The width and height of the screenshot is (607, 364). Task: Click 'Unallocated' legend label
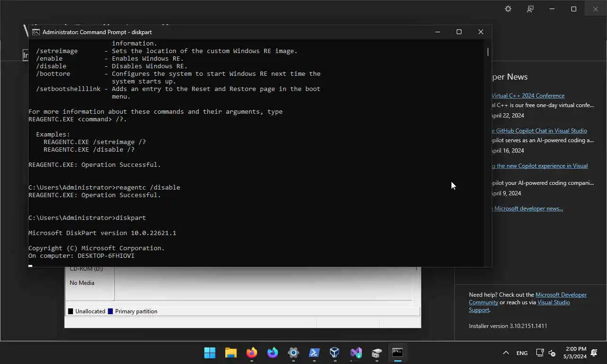90,311
